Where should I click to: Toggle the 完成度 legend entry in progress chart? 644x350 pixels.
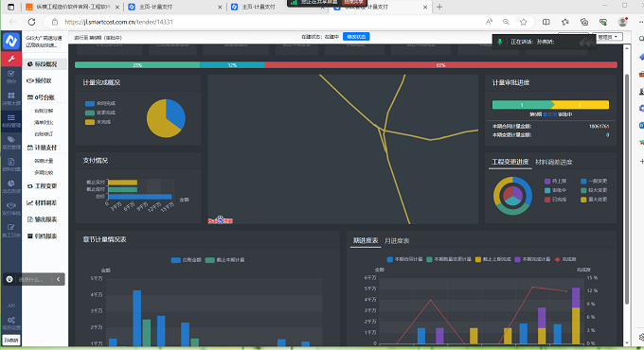[x=565, y=259]
